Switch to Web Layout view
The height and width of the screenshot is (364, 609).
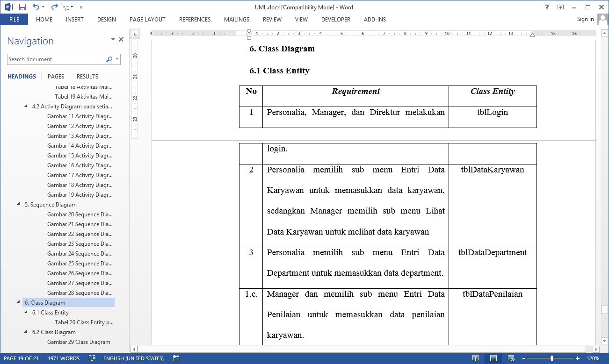click(510, 358)
